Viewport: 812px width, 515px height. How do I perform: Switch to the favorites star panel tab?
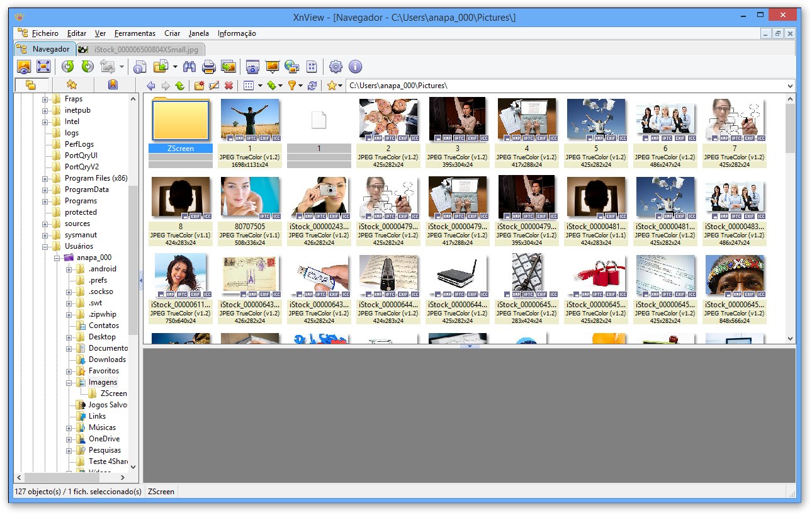72,85
